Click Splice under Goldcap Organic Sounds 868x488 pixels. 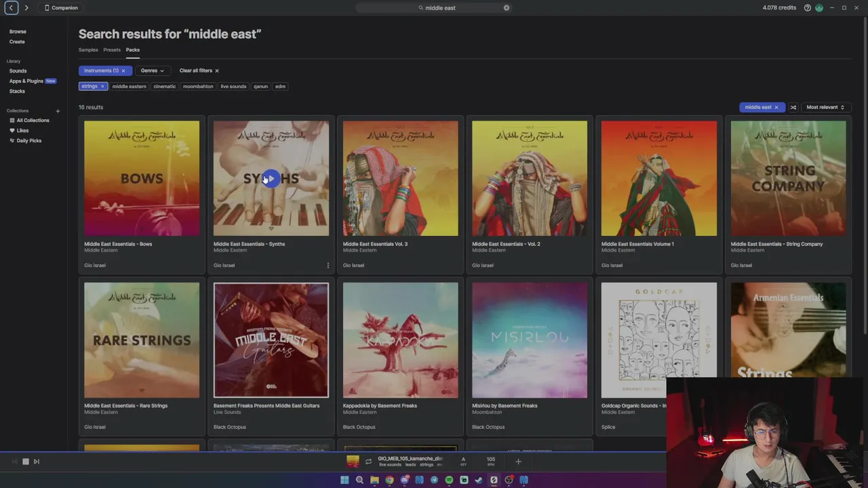click(x=608, y=427)
